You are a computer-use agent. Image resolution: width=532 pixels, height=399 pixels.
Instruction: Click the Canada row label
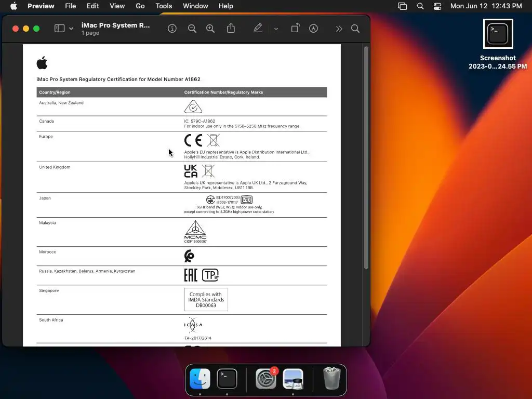[x=46, y=121]
